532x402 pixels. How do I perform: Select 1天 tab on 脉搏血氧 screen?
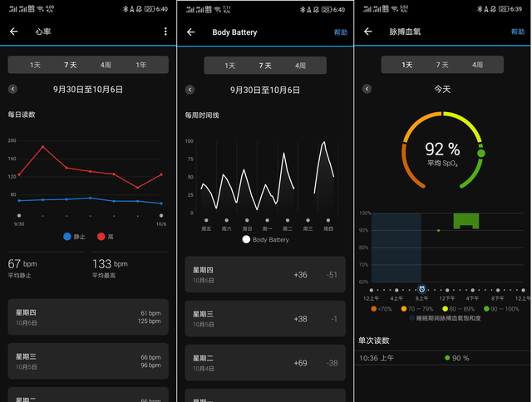[x=407, y=65]
